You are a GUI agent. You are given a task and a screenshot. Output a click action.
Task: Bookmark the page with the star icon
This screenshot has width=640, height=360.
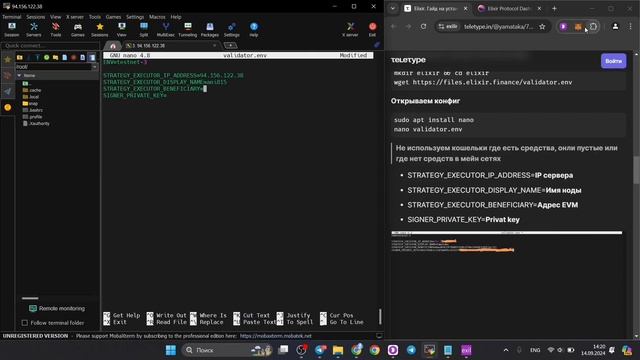point(542,27)
